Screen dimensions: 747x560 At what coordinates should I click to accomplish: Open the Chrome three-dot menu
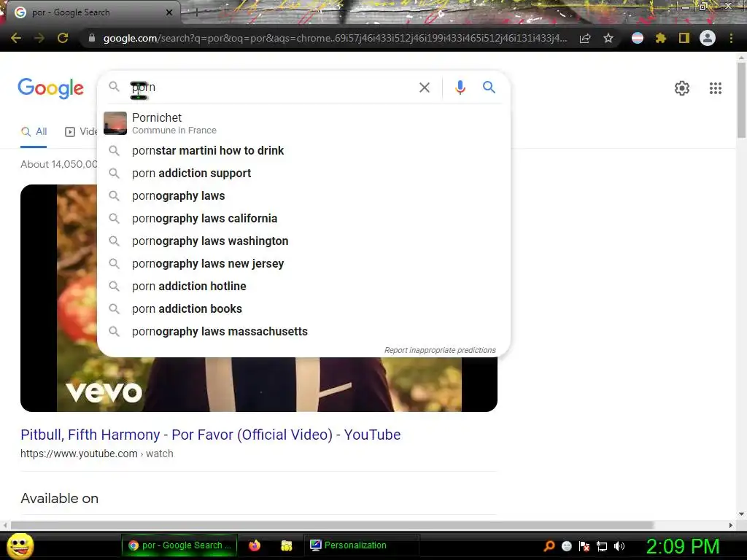(731, 38)
